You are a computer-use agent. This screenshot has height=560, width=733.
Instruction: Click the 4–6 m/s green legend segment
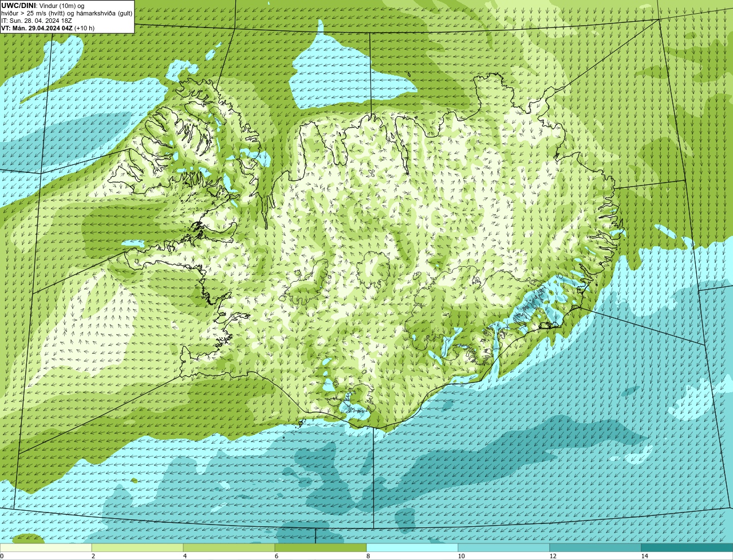point(229,547)
